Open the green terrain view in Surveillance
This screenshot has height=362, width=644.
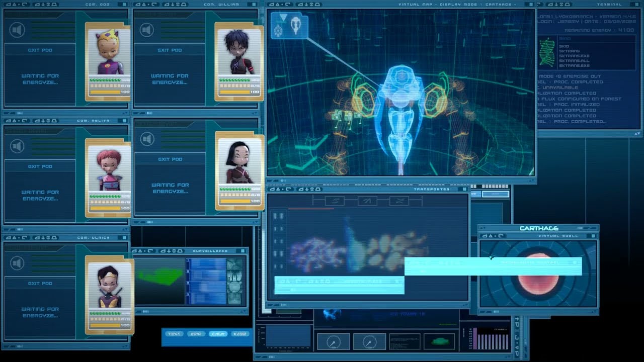point(159,281)
